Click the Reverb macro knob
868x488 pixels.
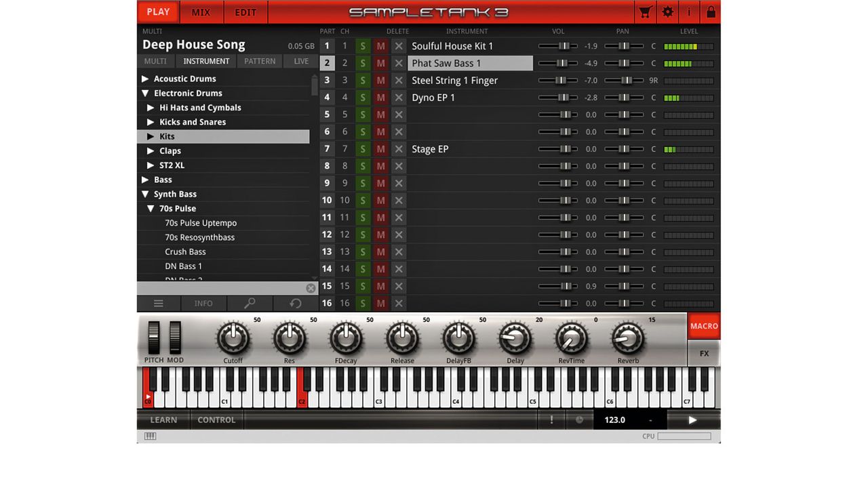(628, 337)
